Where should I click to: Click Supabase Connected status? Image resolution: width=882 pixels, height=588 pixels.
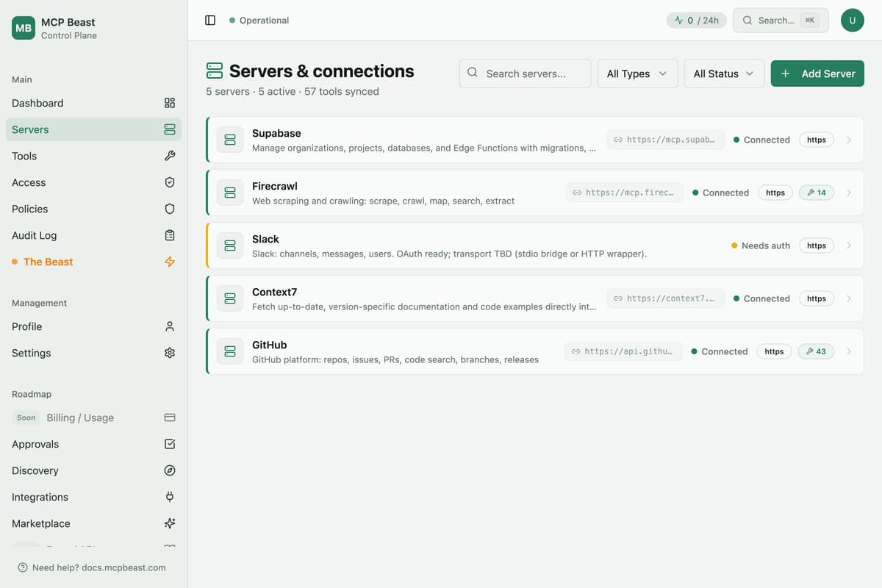(761, 140)
